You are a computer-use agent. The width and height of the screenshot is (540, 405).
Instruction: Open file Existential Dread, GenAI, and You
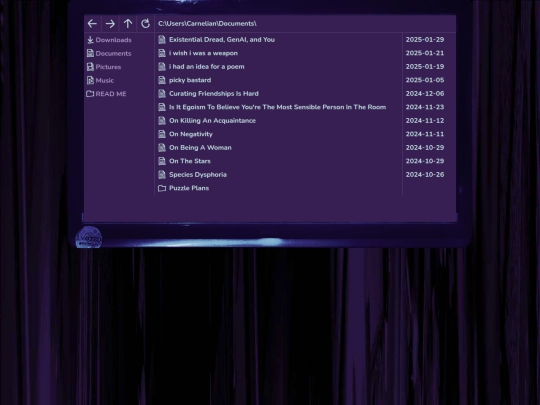pyautogui.click(x=222, y=40)
